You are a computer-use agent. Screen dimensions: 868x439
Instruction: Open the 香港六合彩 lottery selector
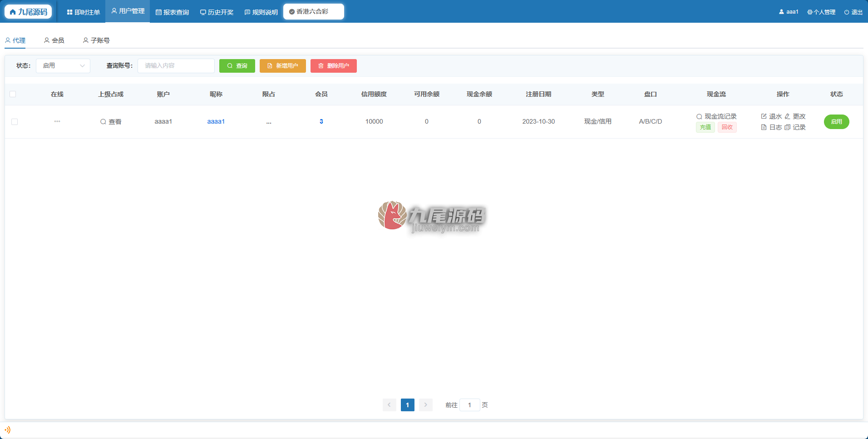pyautogui.click(x=314, y=12)
